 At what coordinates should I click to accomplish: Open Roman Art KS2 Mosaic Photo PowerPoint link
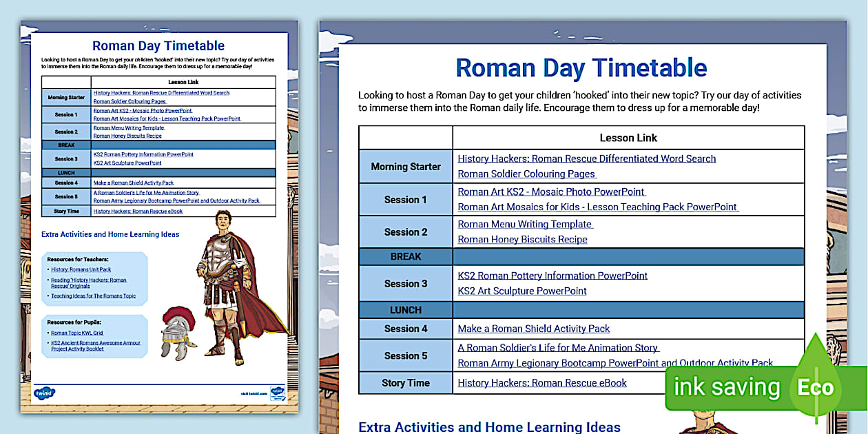(551, 192)
